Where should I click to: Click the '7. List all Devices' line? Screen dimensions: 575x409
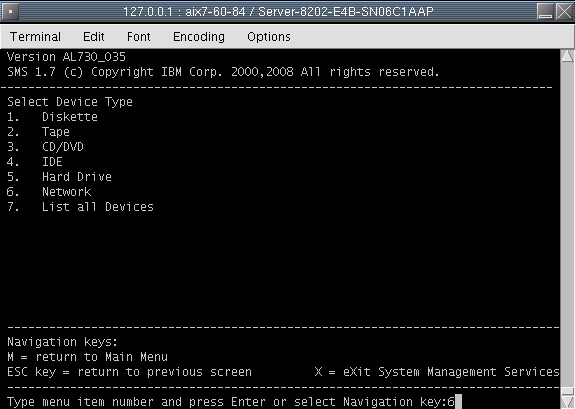click(x=80, y=207)
